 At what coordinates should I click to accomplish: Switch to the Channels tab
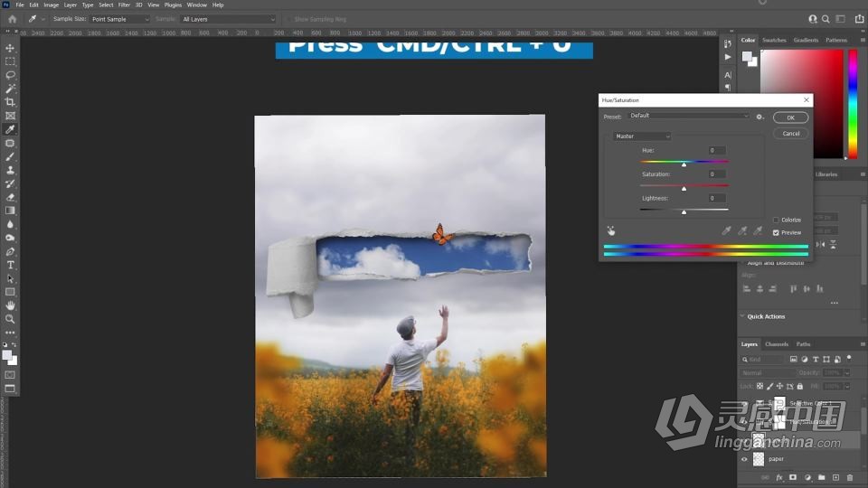[777, 344]
